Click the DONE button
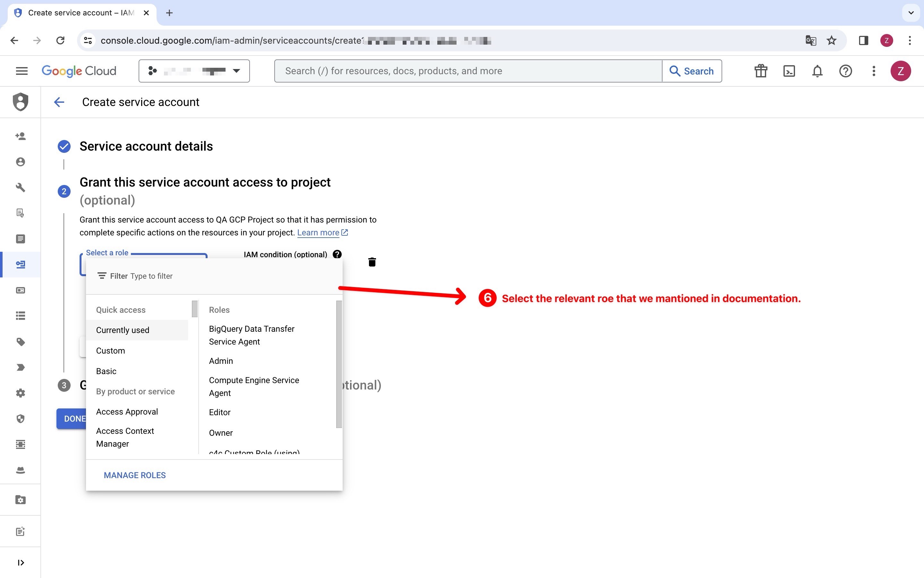Viewport: 924px width, 578px height. [x=72, y=419]
